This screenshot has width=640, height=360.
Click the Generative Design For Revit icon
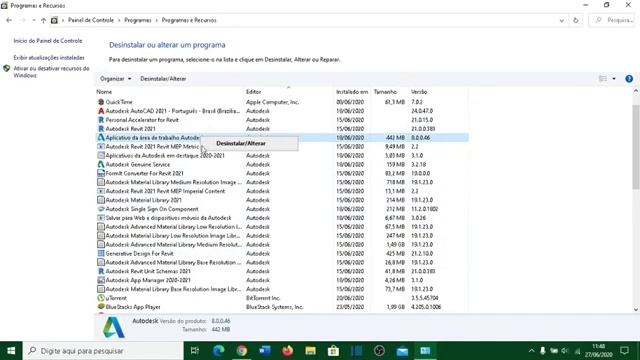pos(101,253)
